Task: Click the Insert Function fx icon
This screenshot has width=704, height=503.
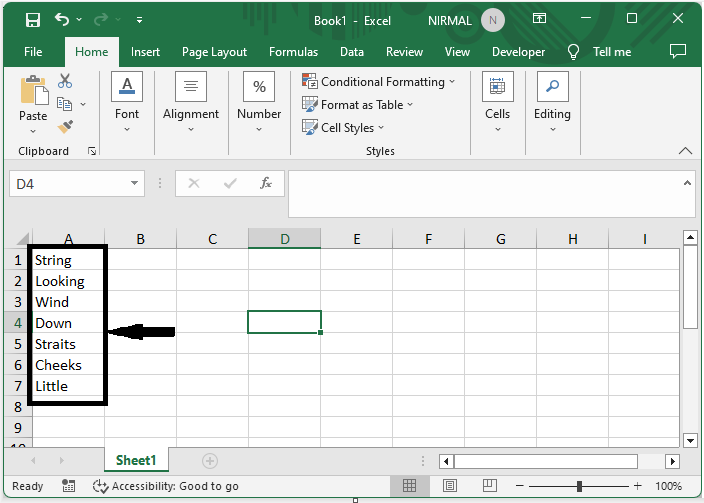Action: click(266, 184)
